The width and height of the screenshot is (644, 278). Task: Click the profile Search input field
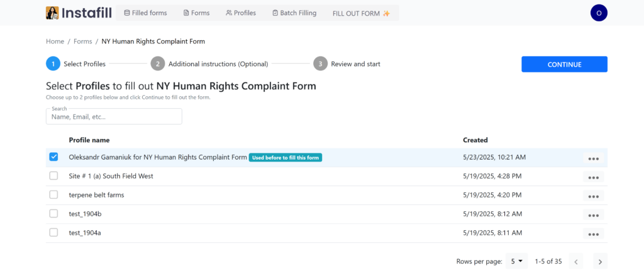[x=114, y=116]
